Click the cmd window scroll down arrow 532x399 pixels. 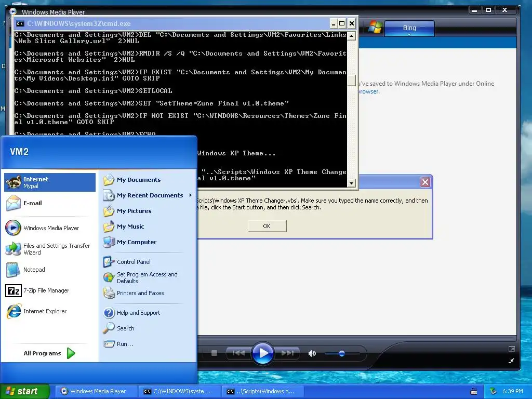pos(352,183)
